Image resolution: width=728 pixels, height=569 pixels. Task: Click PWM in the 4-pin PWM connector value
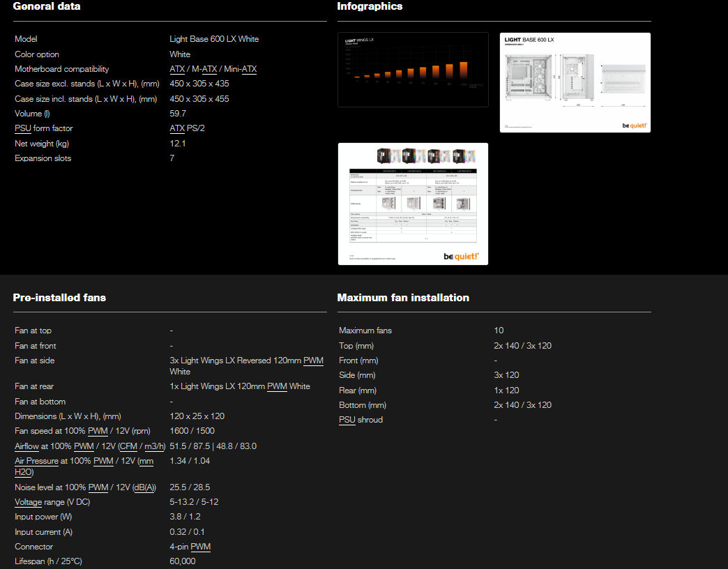[x=200, y=547]
